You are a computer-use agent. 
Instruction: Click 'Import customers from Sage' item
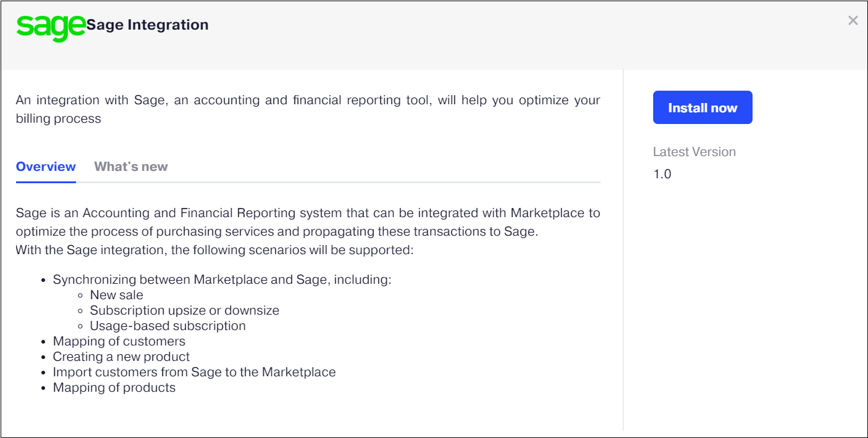(x=194, y=372)
